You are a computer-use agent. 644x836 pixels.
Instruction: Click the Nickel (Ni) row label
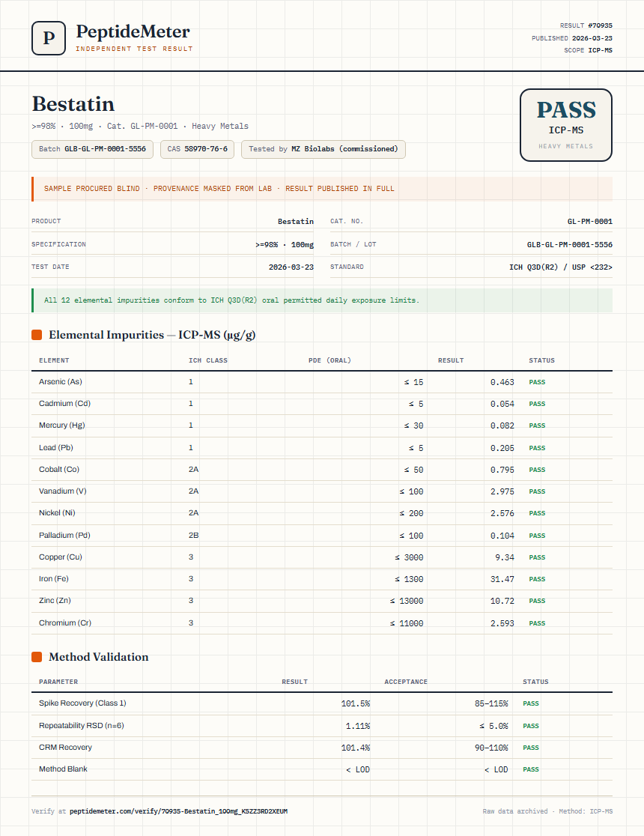pos(57,513)
